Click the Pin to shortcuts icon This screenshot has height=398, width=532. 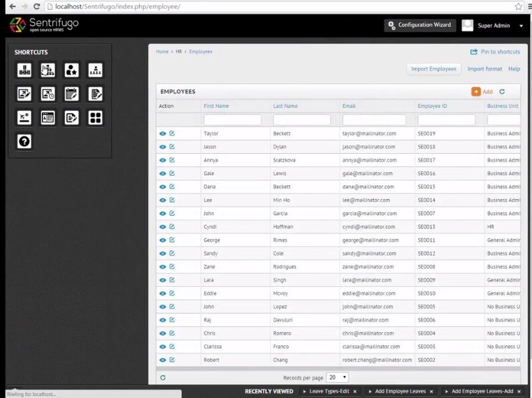(473, 52)
